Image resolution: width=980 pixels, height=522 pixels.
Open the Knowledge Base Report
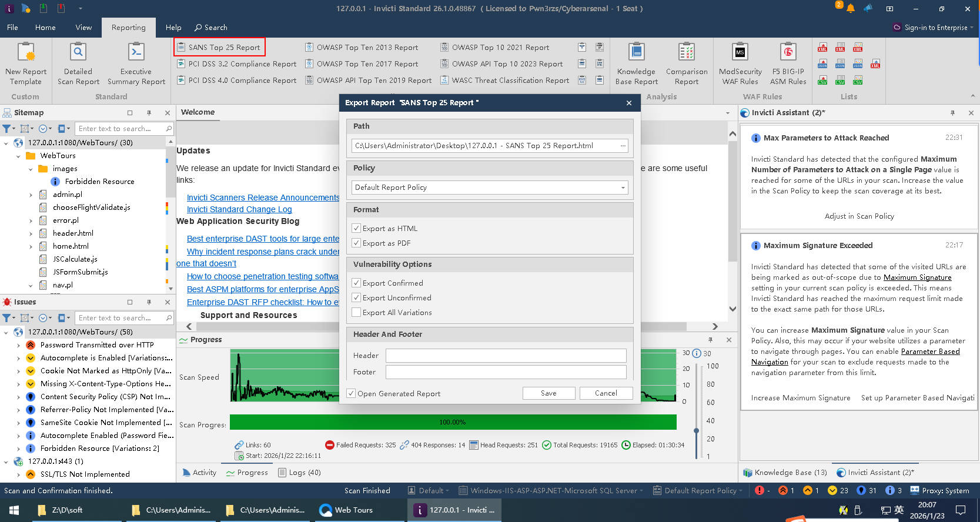point(636,53)
